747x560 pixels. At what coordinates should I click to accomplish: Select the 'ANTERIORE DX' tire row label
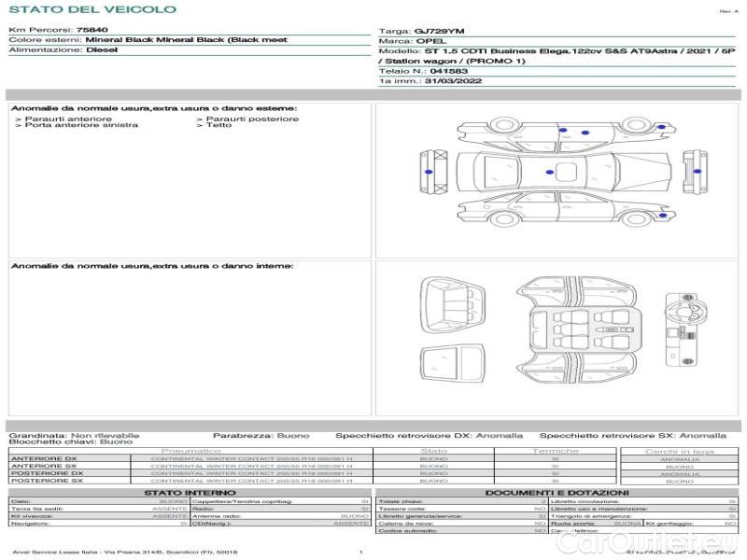tap(43, 459)
